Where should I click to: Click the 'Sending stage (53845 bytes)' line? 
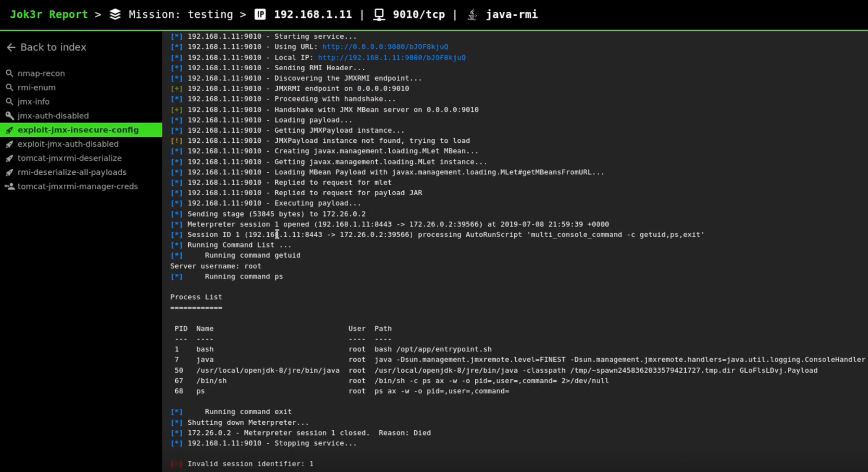(268, 214)
